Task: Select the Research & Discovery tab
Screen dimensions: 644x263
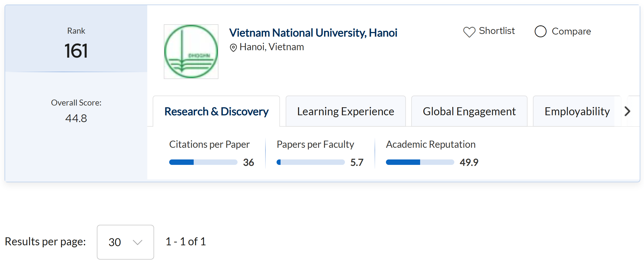Action: pos(216,112)
